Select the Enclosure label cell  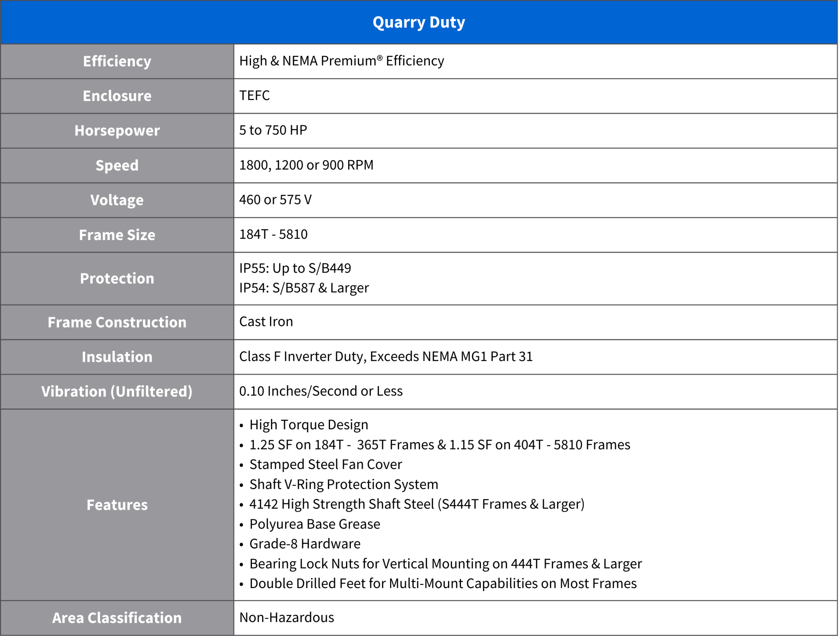click(117, 96)
